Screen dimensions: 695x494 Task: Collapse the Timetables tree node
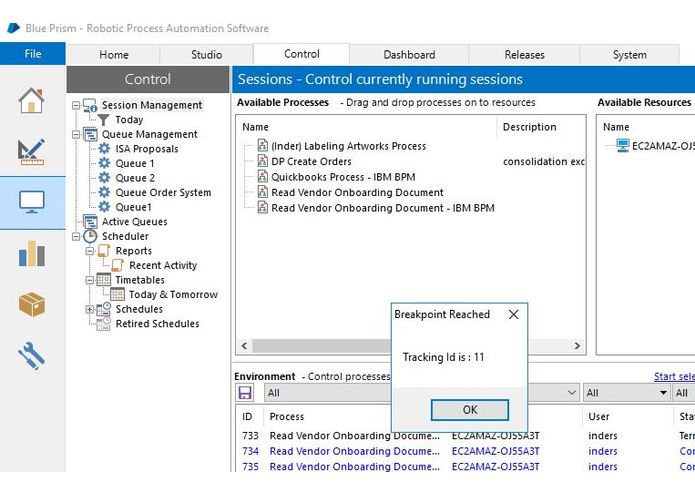(x=90, y=280)
